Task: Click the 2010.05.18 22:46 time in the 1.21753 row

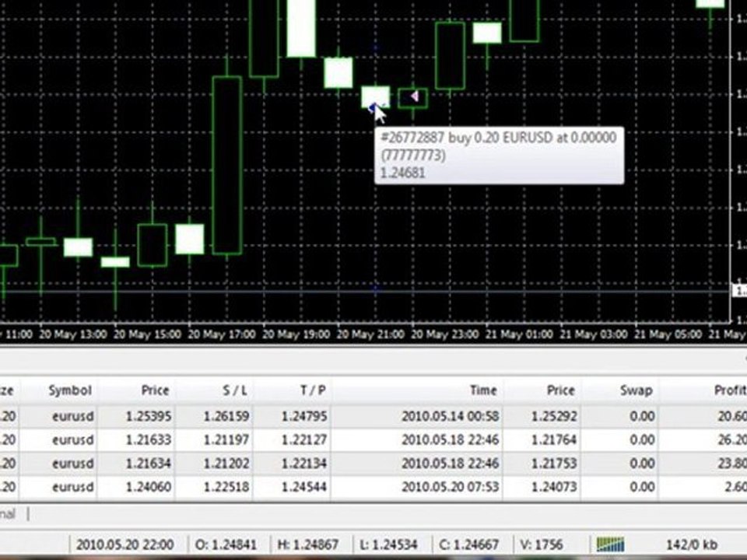Action: pyautogui.click(x=451, y=463)
